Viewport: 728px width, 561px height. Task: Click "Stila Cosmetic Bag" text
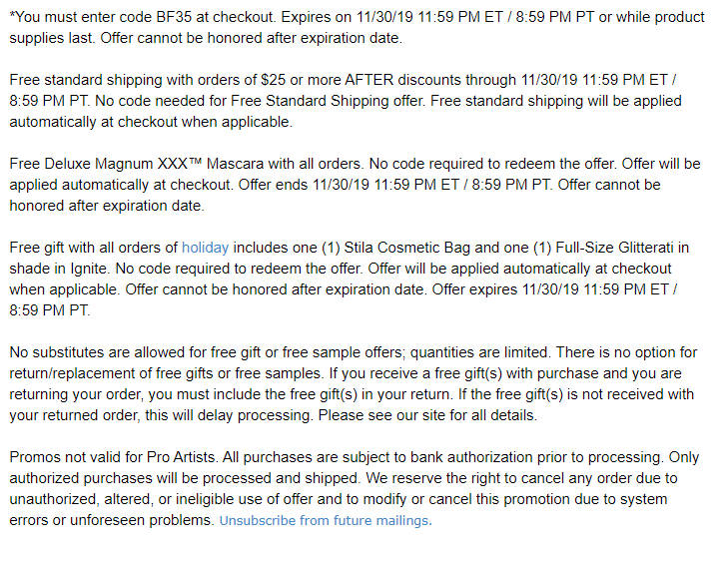point(406,248)
